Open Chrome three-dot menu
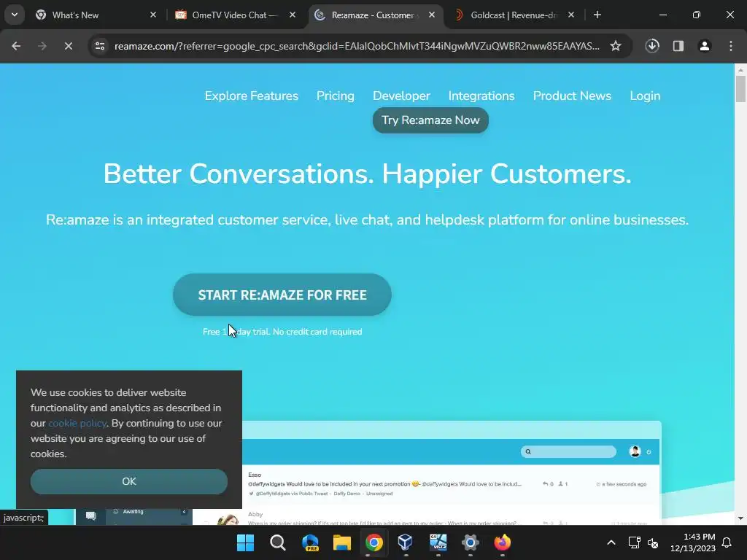This screenshot has width=747, height=560. click(x=731, y=46)
